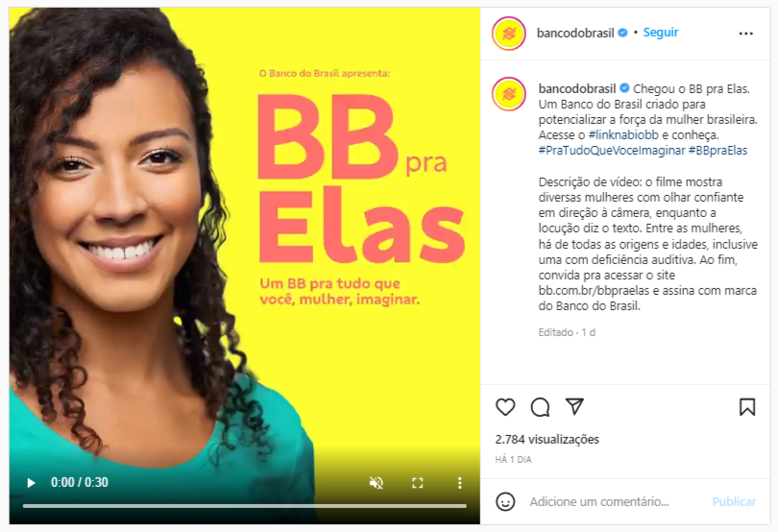777x532 pixels.
Task: Open the #linknabiobb hashtag
Action: tap(623, 134)
